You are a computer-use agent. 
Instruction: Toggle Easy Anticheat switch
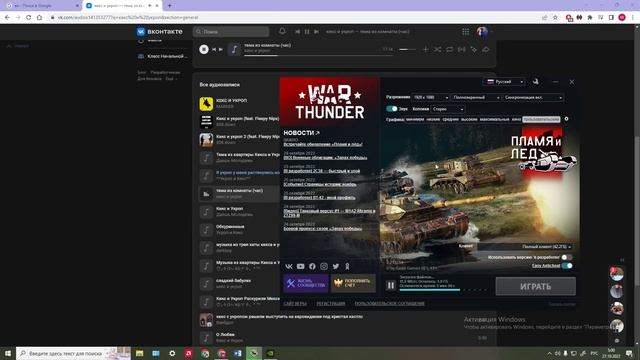(567, 266)
